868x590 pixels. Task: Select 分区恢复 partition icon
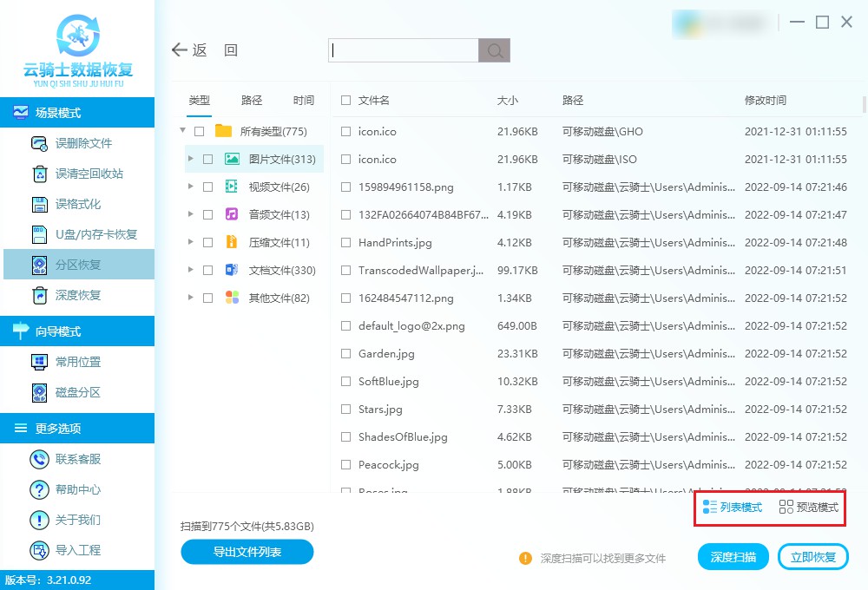click(39, 265)
